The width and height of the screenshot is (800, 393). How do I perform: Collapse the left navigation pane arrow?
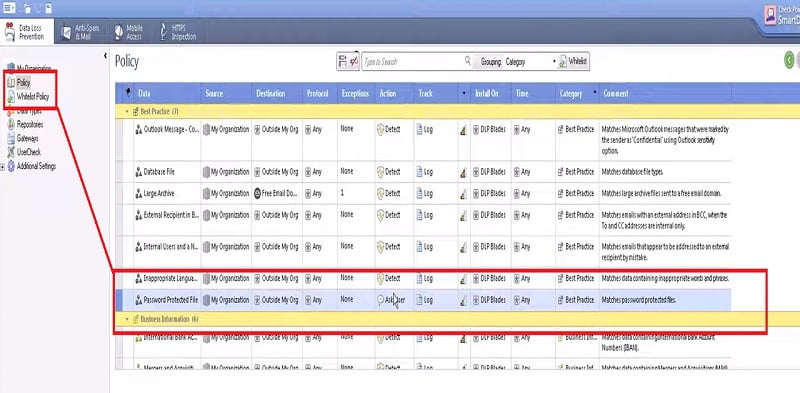(105, 55)
